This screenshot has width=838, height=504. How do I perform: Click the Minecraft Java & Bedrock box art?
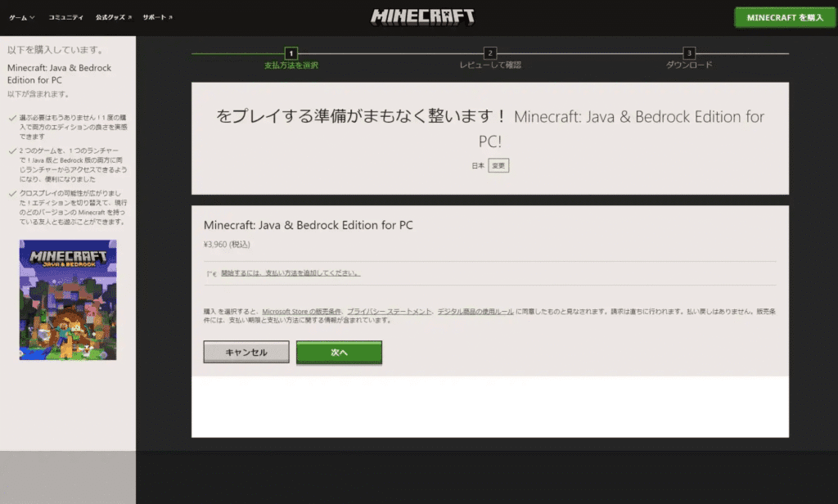click(x=68, y=299)
